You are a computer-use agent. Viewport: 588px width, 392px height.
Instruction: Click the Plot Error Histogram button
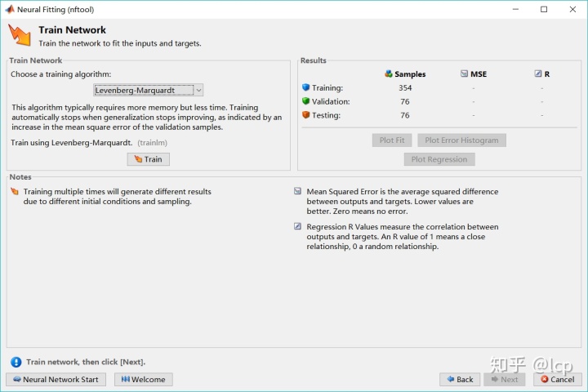tap(461, 140)
